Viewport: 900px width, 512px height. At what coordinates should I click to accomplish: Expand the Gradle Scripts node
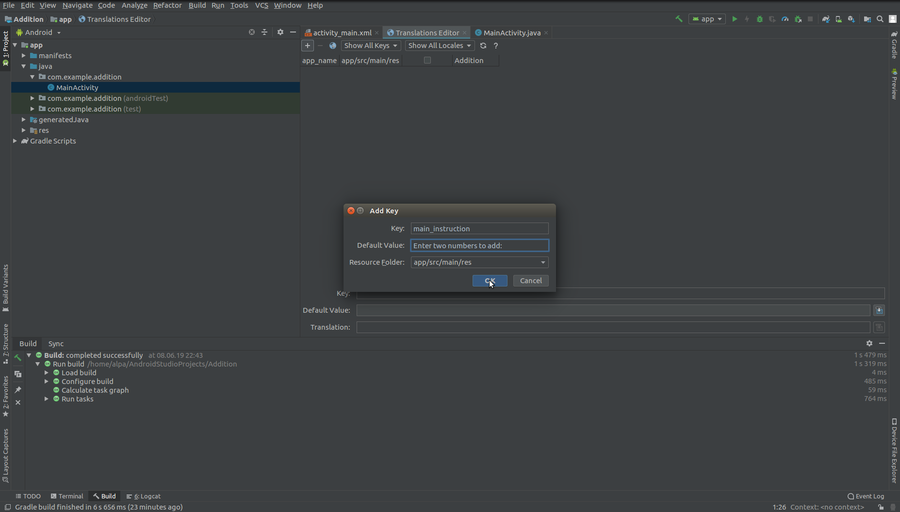15,141
